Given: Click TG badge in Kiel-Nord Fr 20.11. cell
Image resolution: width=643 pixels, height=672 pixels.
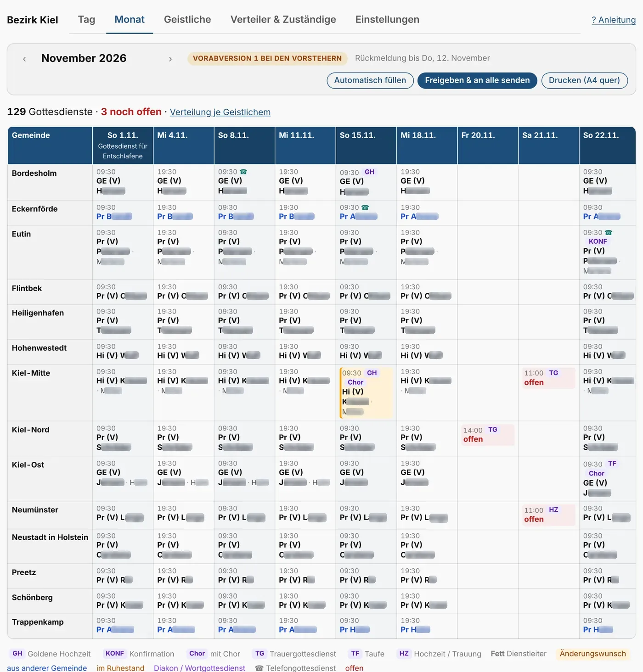Looking at the screenshot, I should (x=493, y=430).
